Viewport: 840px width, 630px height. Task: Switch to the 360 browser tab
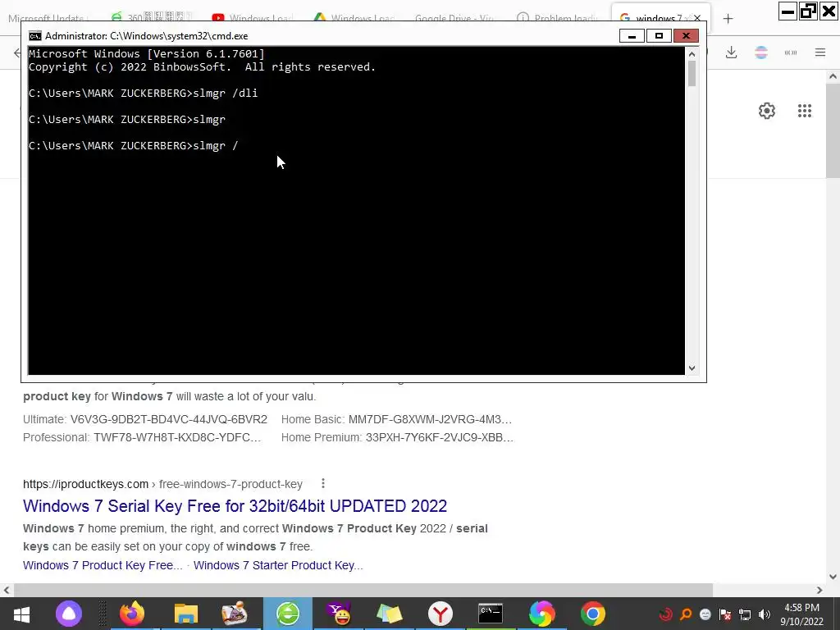(x=150, y=18)
